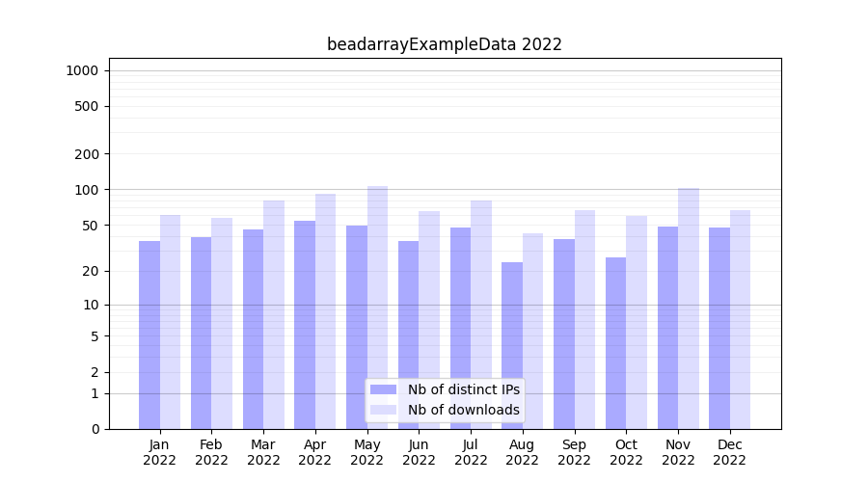
Task: Click the Aug 2022 distinct IPs bar
Action: click(x=512, y=345)
